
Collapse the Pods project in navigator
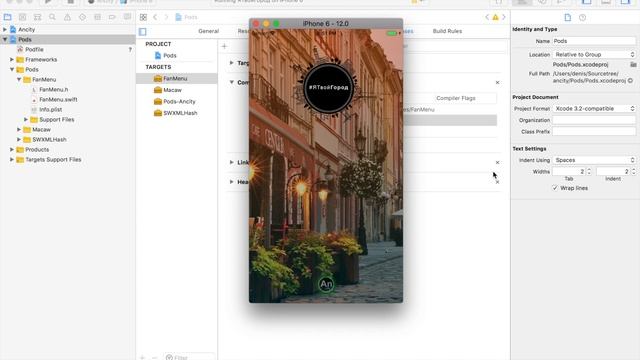pyautogui.click(x=5, y=40)
